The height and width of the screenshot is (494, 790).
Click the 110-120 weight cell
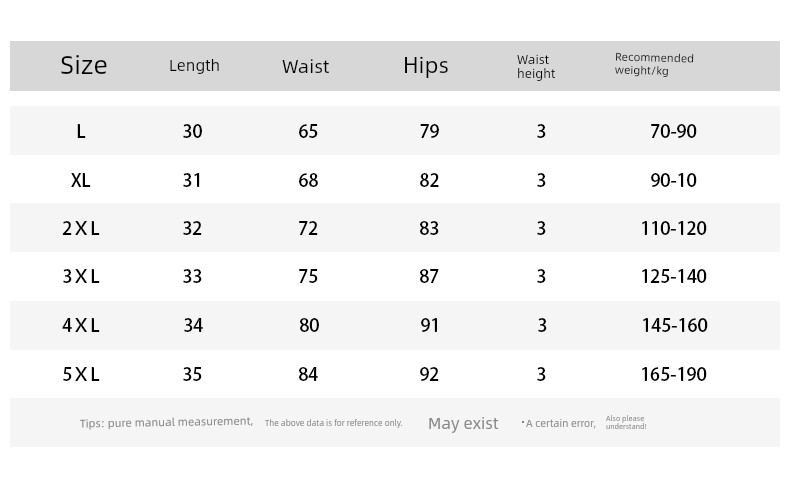coord(674,228)
